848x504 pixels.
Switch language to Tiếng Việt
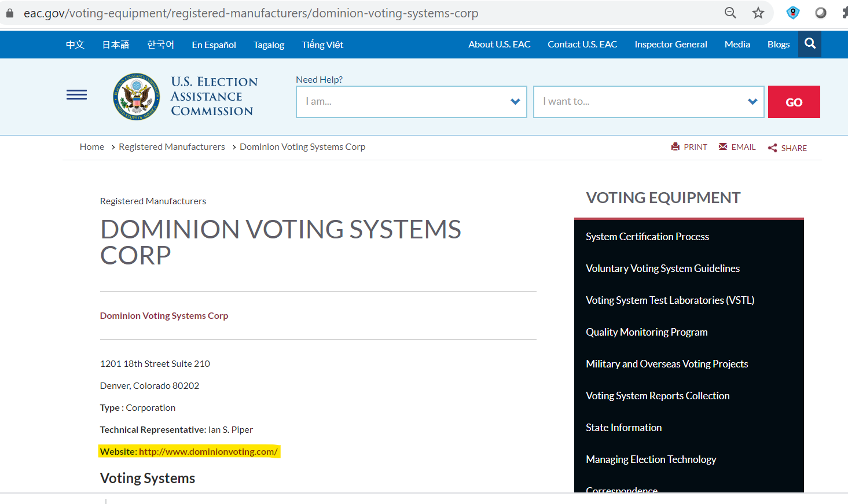coord(322,45)
